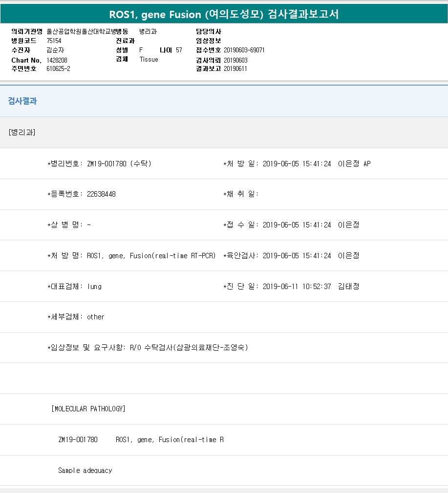Click the 세부검체 other entry

pos(76,317)
